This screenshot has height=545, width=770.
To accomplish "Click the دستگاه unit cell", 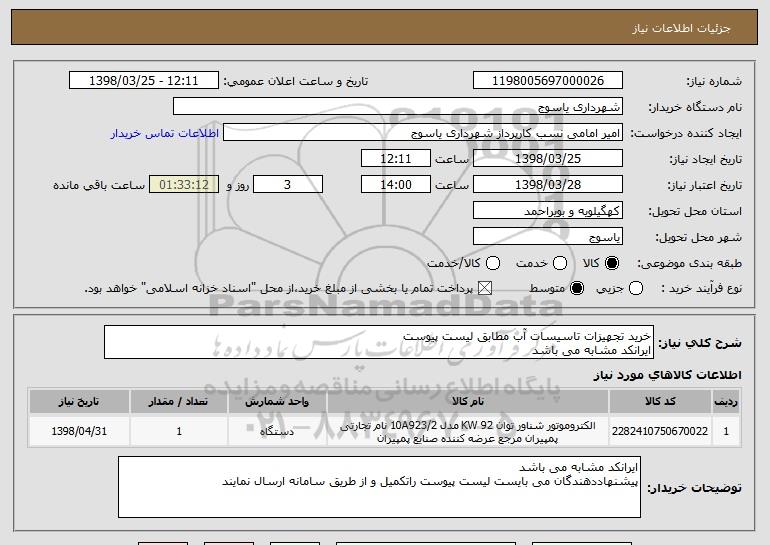I will point(277,431).
